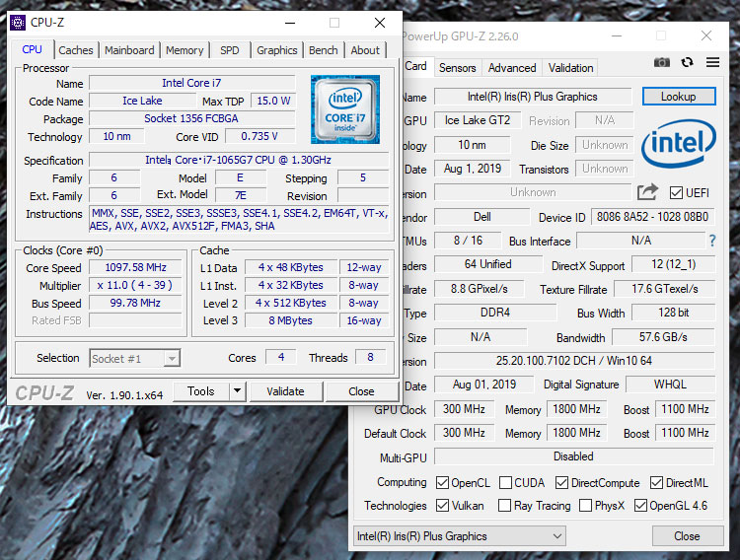Toggle the DirectCompute checkbox
Screen dimensions: 740x560
561,483
